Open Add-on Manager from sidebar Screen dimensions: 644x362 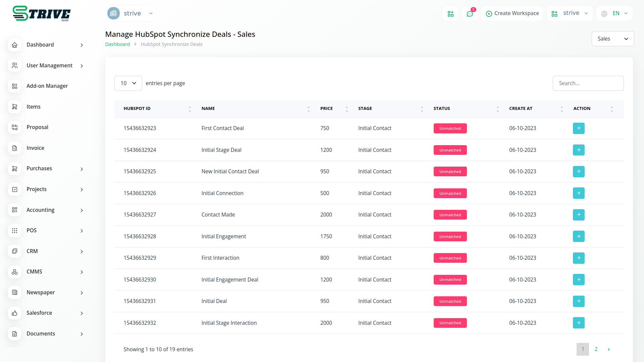click(x=47, y=86)
